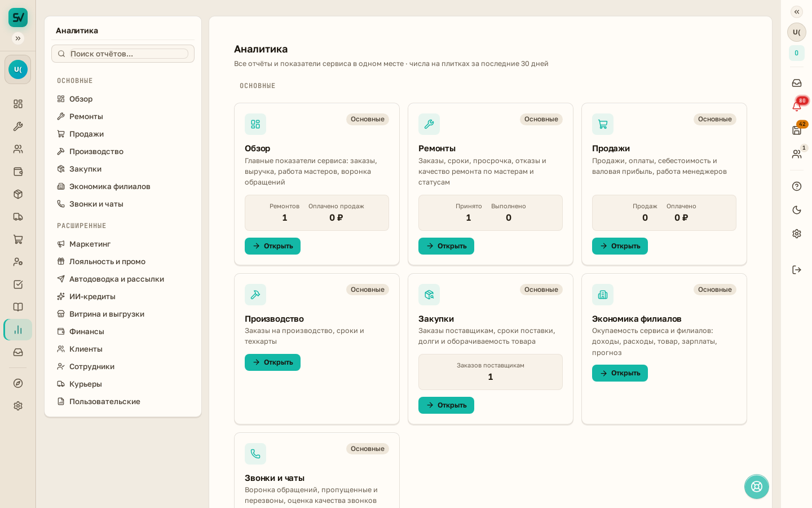
Task: Expand the left navigation rail chevron
Action: point(18,38)
